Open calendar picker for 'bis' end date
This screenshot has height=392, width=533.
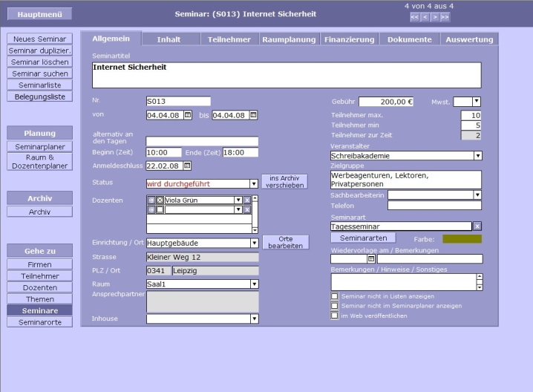point(253,115)
